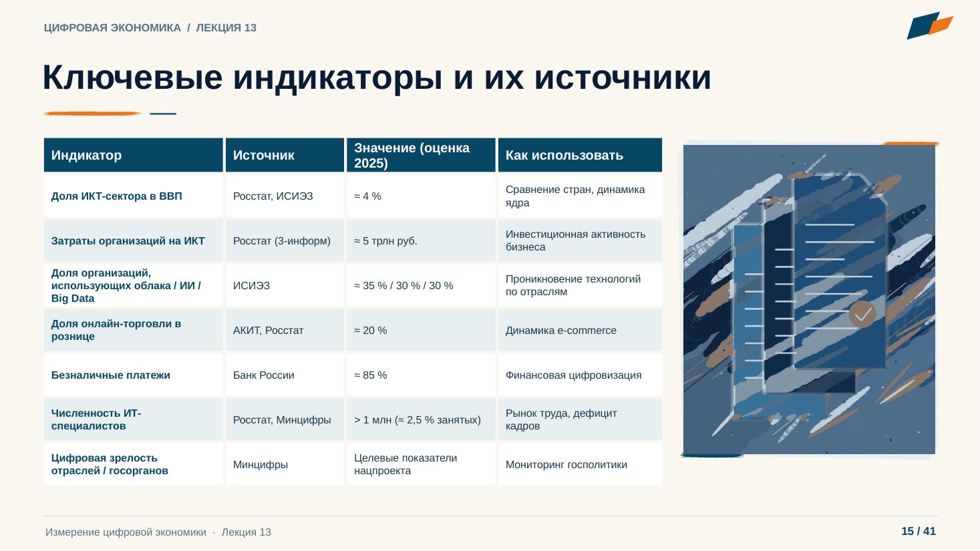Select the cell 'Целевые показатели нацпроекта'
The image size is (980, 551).
coord(421,465)
